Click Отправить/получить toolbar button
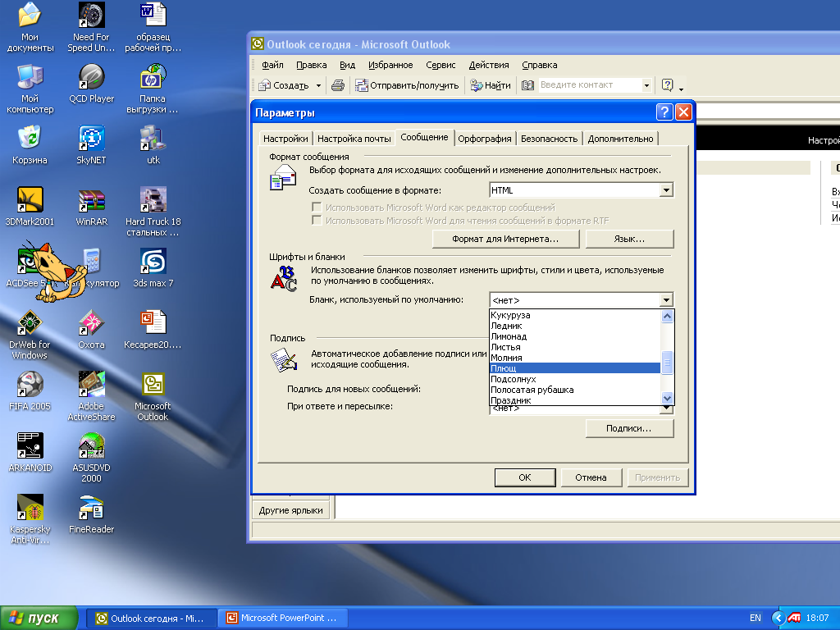The height and width of the screenshot is (630, 840). 407,85
